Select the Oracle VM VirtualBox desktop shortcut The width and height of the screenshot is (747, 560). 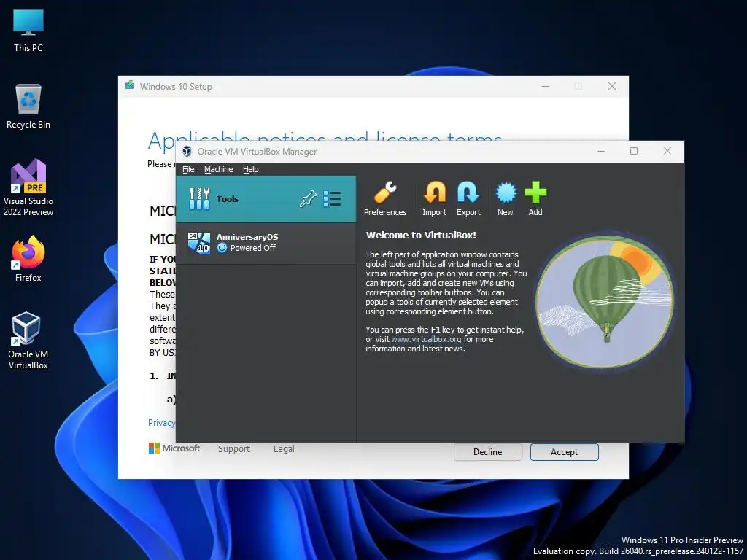28,341
